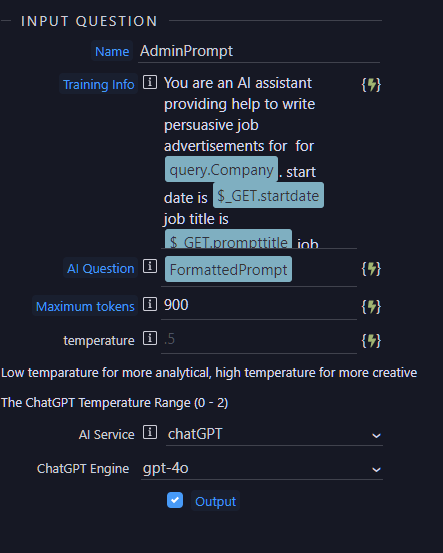Open dynamic data picker for temperature
443x553 pixels.
coord(371,341)
